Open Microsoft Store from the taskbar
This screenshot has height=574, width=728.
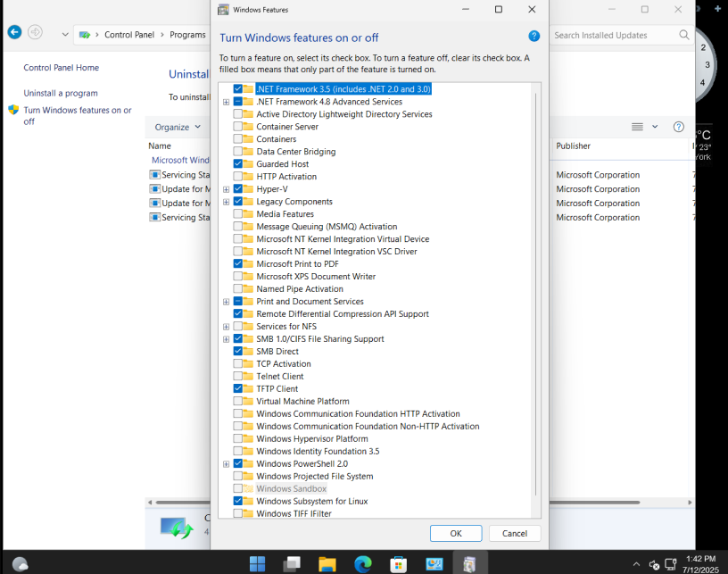coord(399,564)
